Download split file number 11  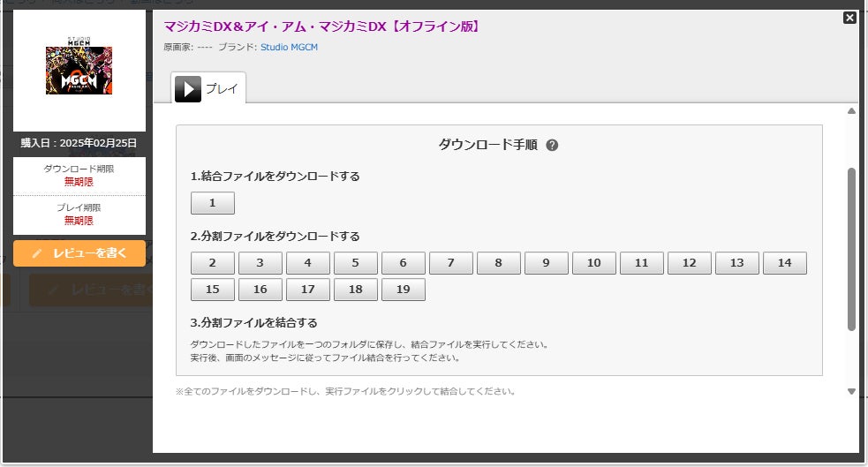pos(642,263)
